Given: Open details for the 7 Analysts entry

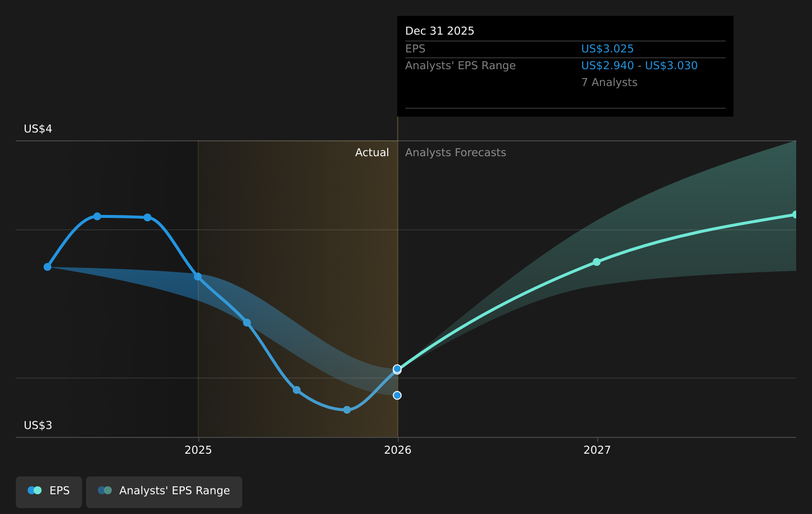Looking at the screenshot, I should pos(609,83).
